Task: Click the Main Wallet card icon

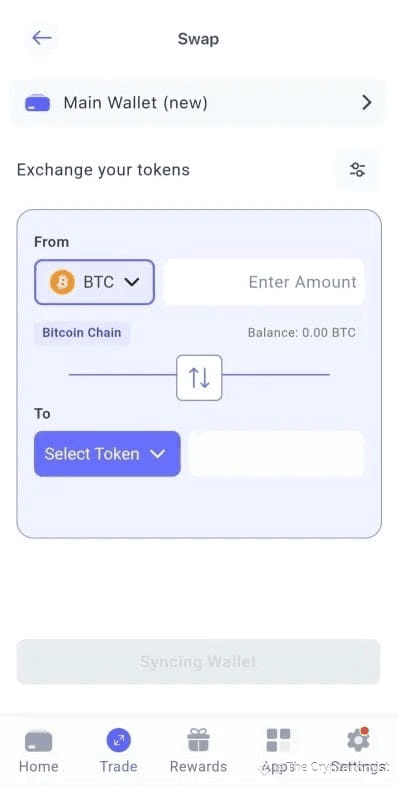Action: pos(38,103)
